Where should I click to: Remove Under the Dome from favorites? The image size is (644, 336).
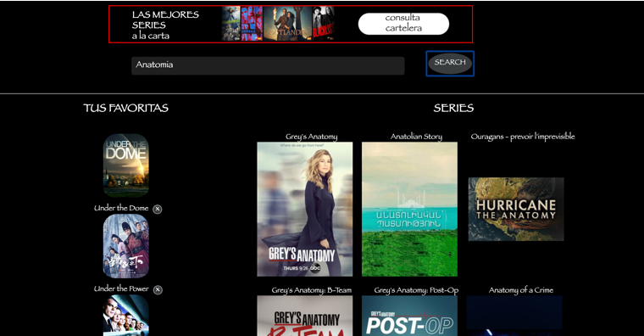tap(158, 209)
